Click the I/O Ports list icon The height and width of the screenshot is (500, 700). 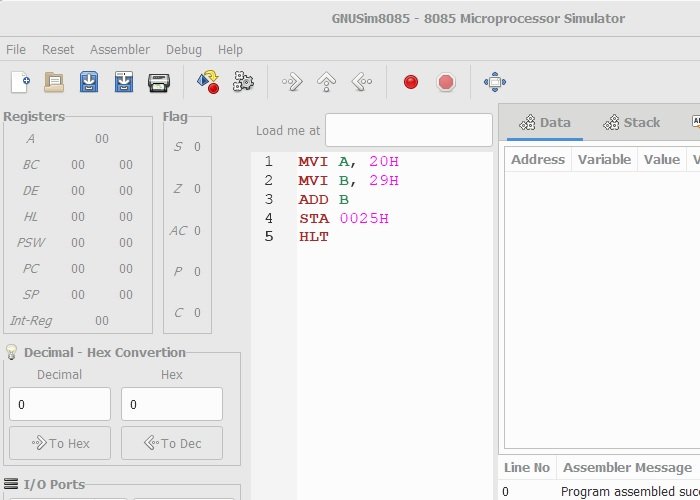coord(11,484)
